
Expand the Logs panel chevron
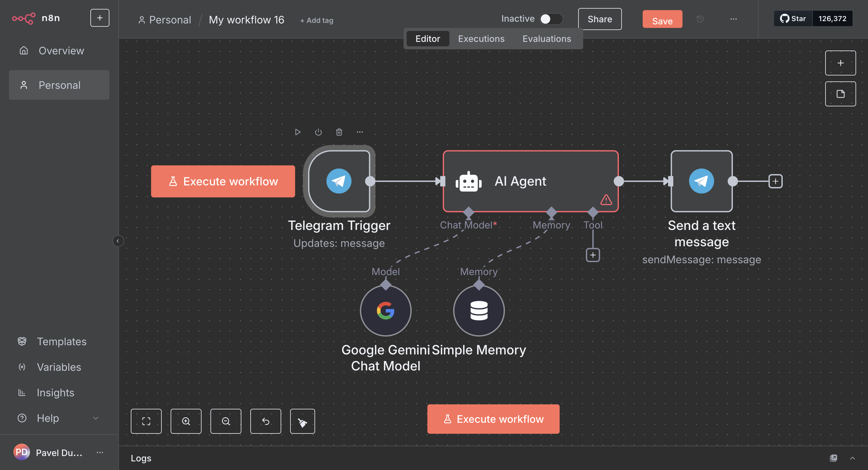tap(852, 458)
